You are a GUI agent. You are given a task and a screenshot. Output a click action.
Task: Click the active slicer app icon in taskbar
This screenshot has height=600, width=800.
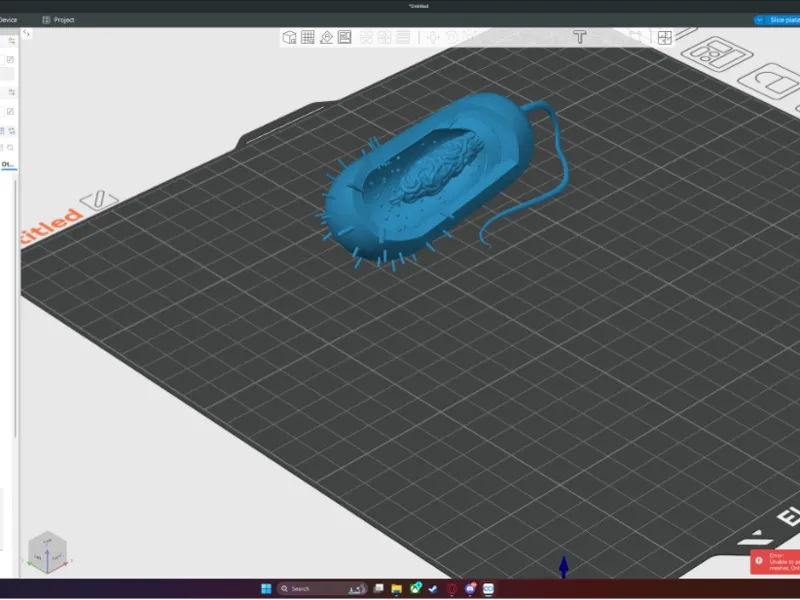(x=488, y=589)
